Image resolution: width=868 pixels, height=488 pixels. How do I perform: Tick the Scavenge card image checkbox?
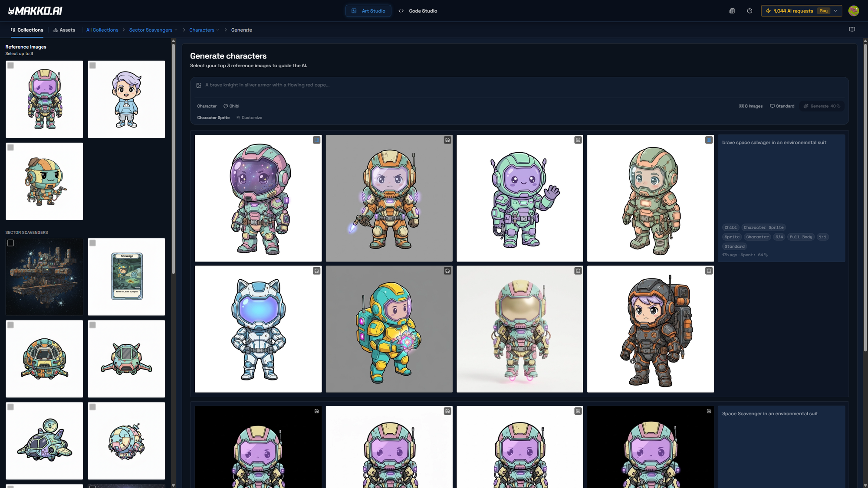(x=92, y=243)
